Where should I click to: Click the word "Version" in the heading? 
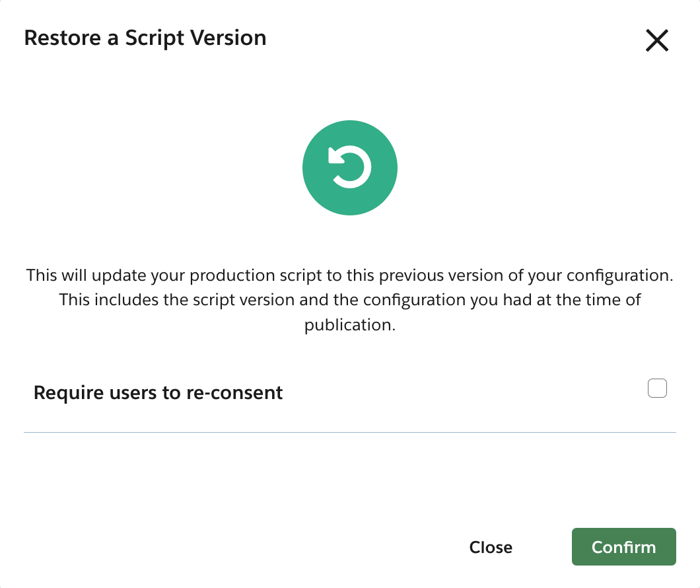click(228, 38)
